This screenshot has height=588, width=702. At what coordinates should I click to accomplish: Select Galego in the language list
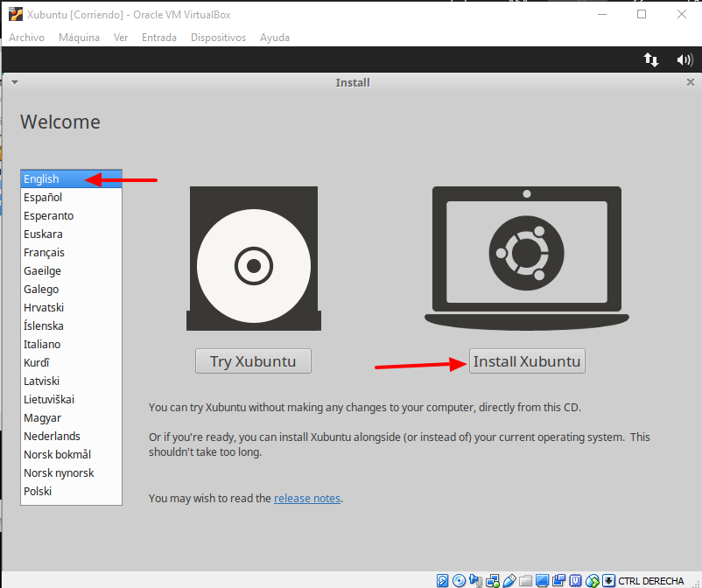(71, 289)
